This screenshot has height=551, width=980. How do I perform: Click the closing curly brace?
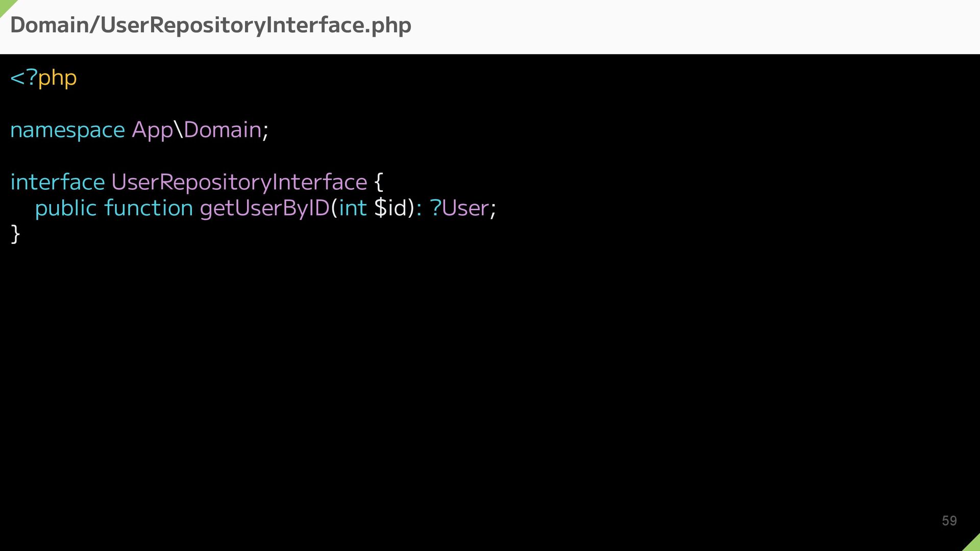pos(15,234)
